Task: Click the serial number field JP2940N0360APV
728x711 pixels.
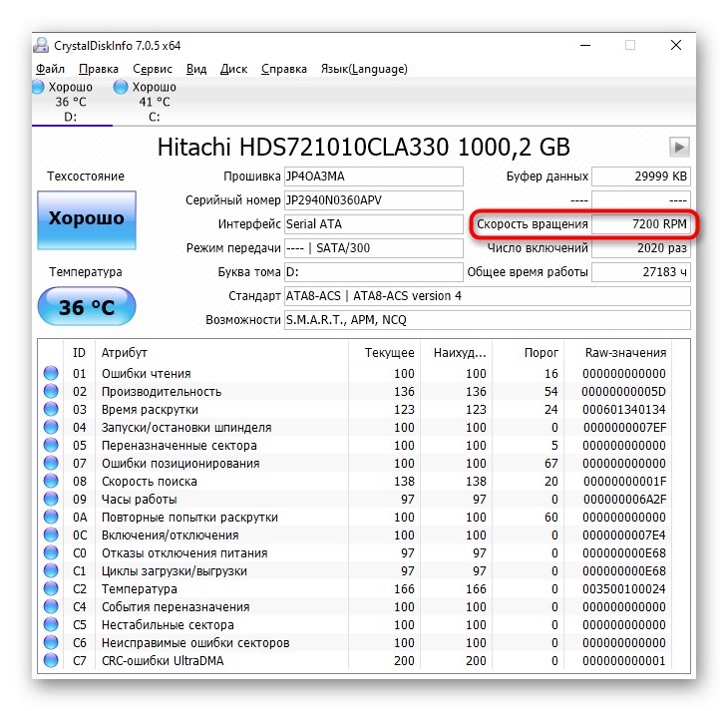Action: pyautogui.click(x=373, y=200)
